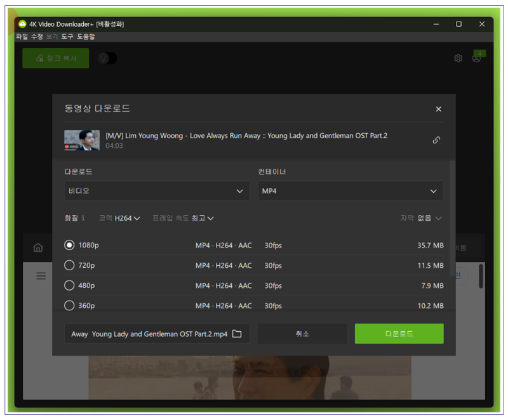Click the dialog's vertical scrollbar
This screenshot has width=508, height=420.
[452, 218]
